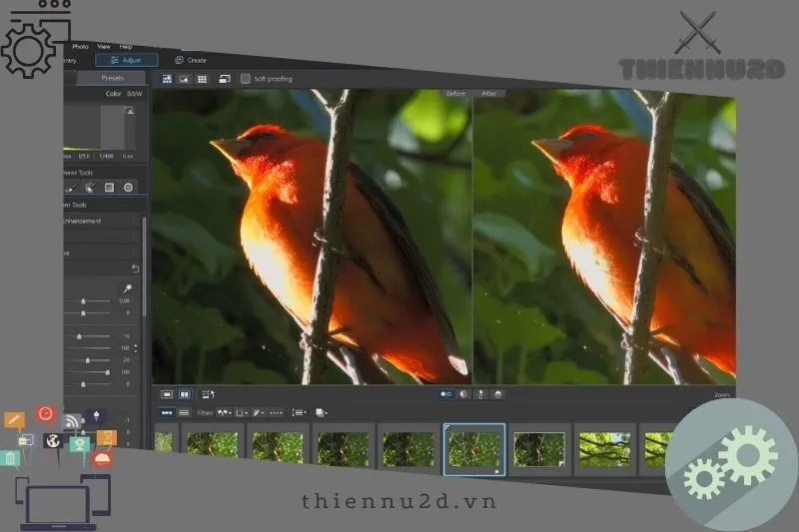Switch to the Adjust module tab

(127, 60)
